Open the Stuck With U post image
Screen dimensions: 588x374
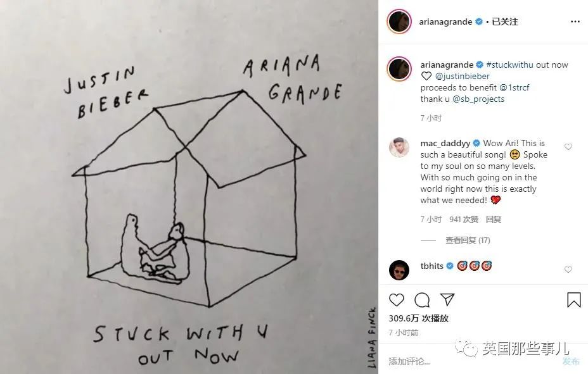click(x=189, y=187)
